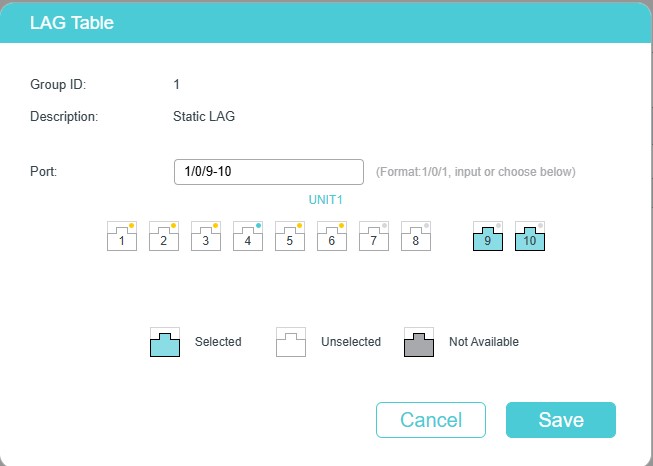Click the Static LAG description text

click(204, 116)
